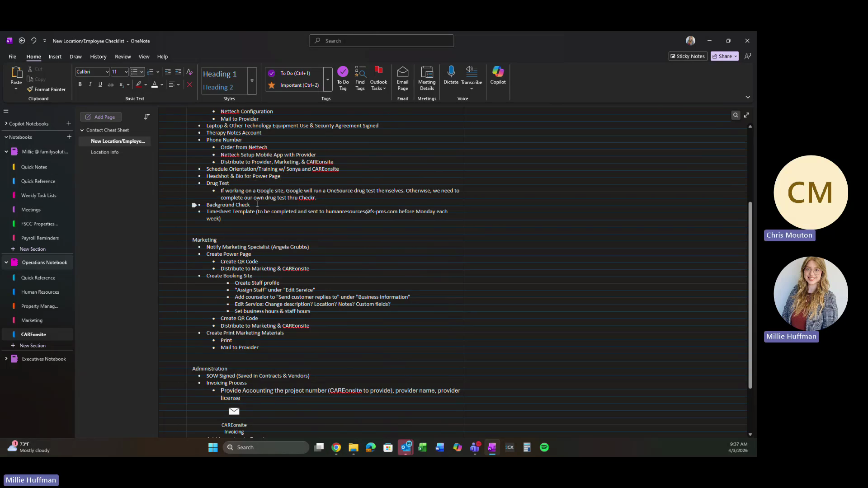Toggle the navigation pane hamburger icon
Viewport: 868px width, 488px height.
click(x=6, y=111)
